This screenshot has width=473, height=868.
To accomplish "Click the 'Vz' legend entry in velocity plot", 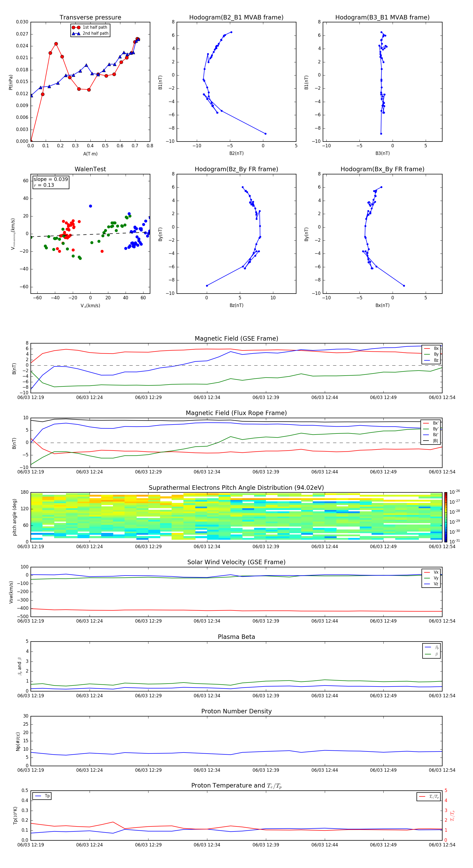I will point(431,584).
